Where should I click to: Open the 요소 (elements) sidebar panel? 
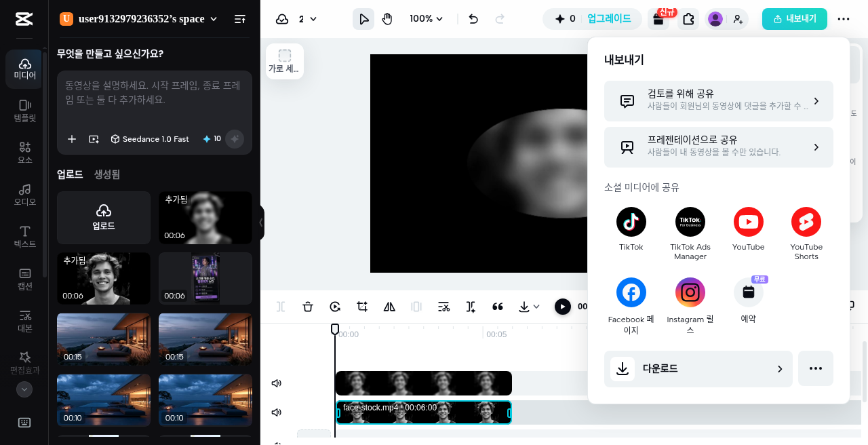pyautogui.click(x=24, y=153)
